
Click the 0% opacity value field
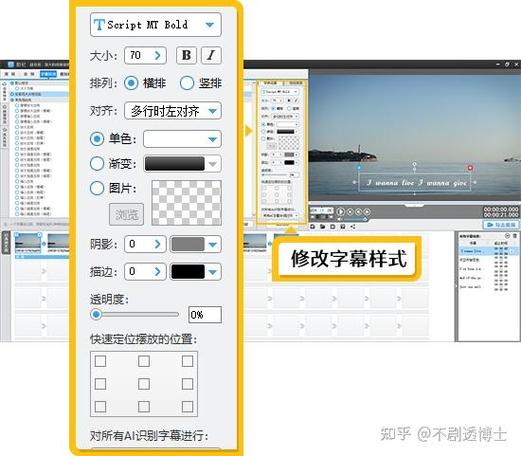(205, 315)
